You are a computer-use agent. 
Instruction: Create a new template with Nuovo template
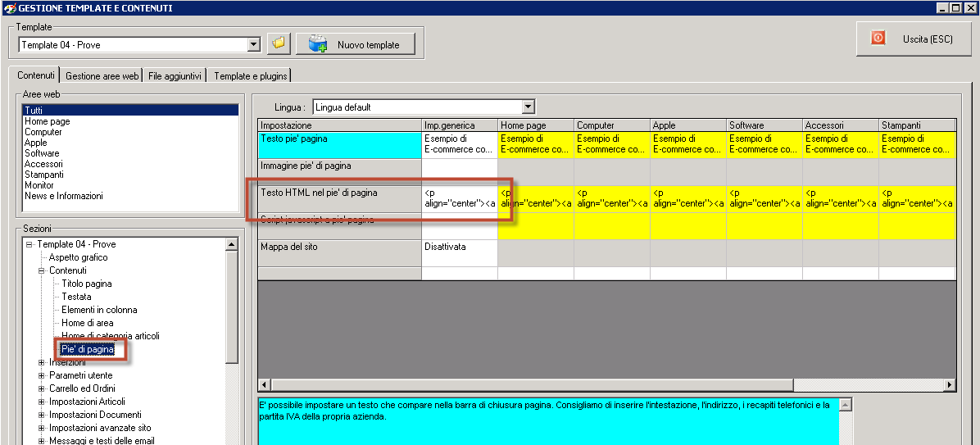coord(355,45)
